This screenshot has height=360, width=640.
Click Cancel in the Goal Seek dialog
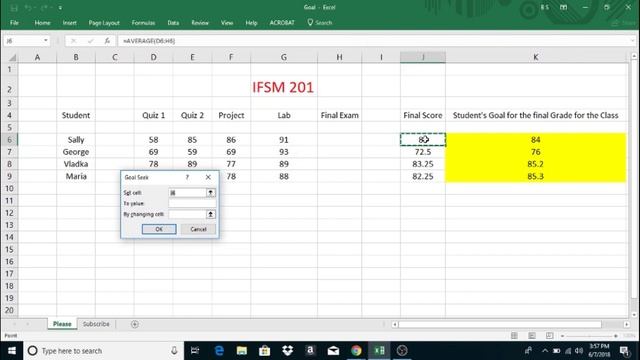[x=198, y=229]
